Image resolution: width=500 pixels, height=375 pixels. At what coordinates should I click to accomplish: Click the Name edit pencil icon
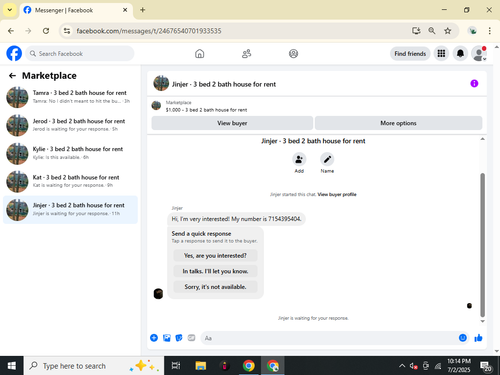tap(327, 159)
